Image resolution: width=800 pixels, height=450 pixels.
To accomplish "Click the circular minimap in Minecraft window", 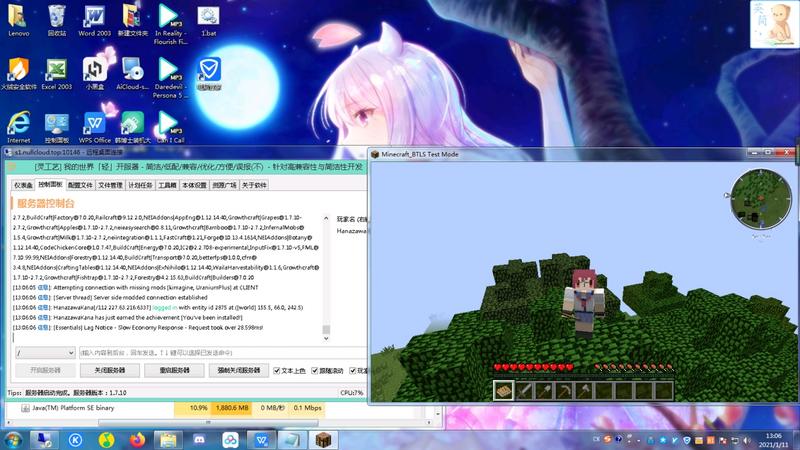I will click(x=761, y=199).
